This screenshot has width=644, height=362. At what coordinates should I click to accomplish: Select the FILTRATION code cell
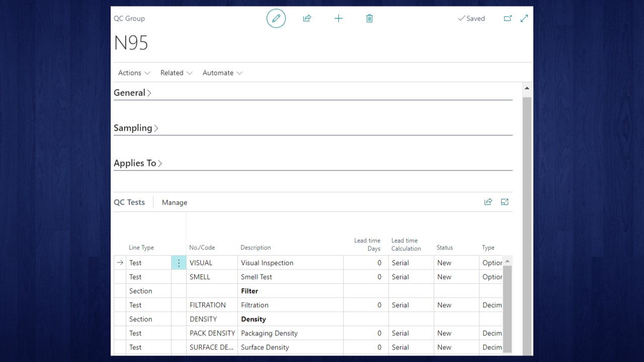tap(212, 305)
